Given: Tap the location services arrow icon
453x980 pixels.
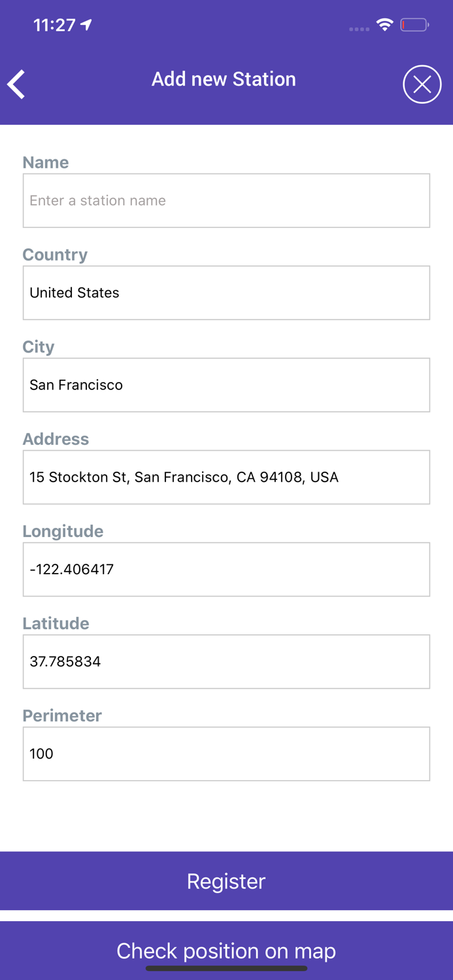Looking at the screenshot, I should (87, 25).
